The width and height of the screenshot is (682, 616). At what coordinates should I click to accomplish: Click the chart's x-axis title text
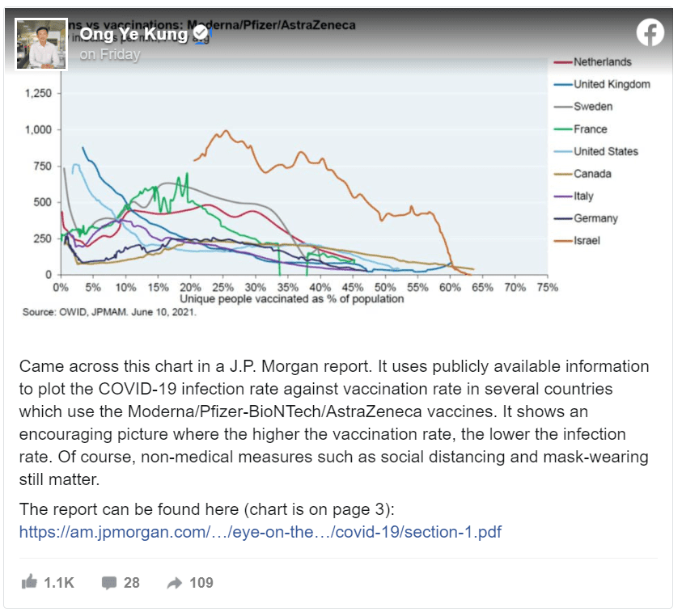point(304,299)
